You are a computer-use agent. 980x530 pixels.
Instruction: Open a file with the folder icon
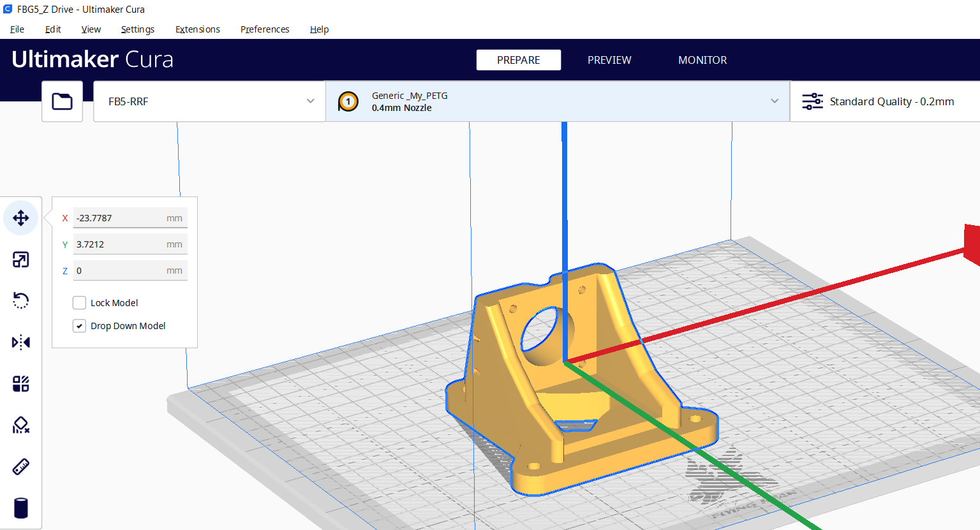pos(62,101)
